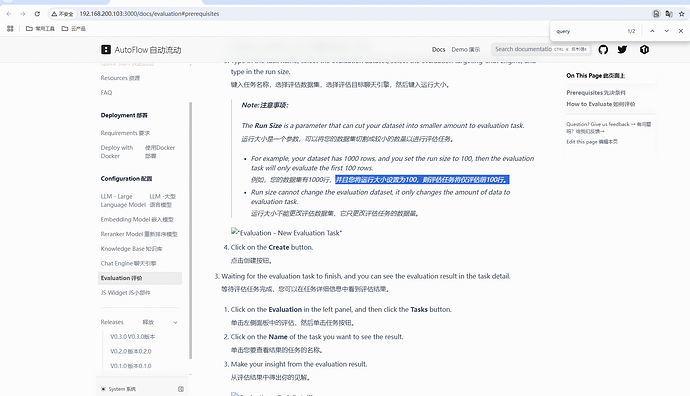The height and width of the screenshot is (396, 690).
Task: Open LLM - Large Language Model page
Action: (138, 201)
